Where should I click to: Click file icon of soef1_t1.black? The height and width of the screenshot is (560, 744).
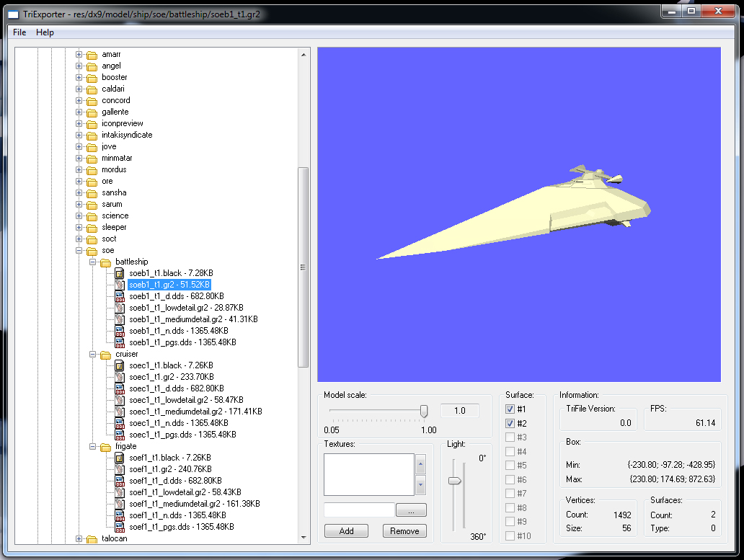[x=120, y=458]
